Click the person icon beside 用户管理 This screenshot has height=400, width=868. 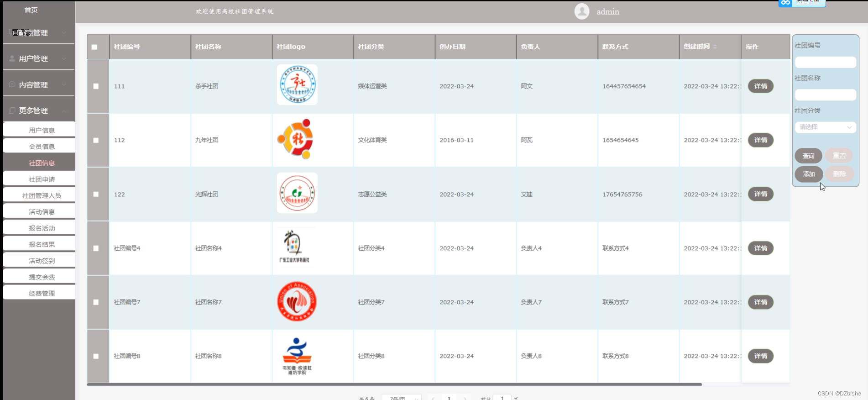pyautogui.click(x=12, y=58)
